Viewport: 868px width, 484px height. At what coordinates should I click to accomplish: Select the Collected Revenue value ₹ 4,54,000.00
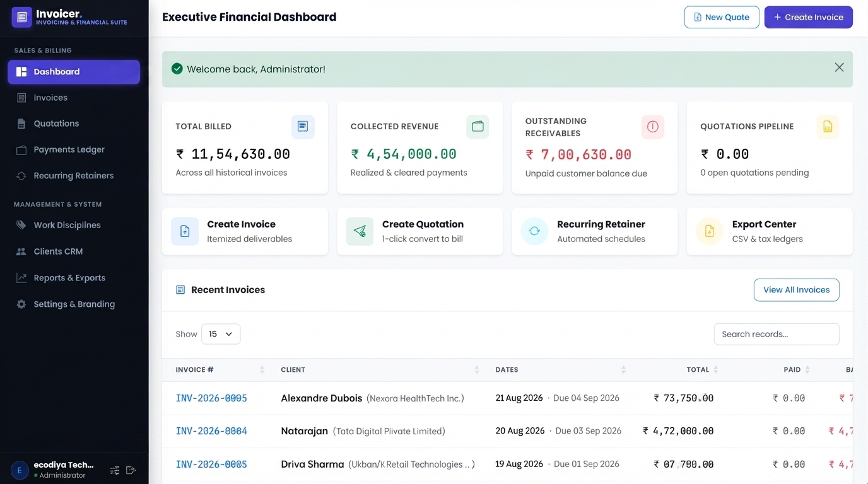click(404, 154)
